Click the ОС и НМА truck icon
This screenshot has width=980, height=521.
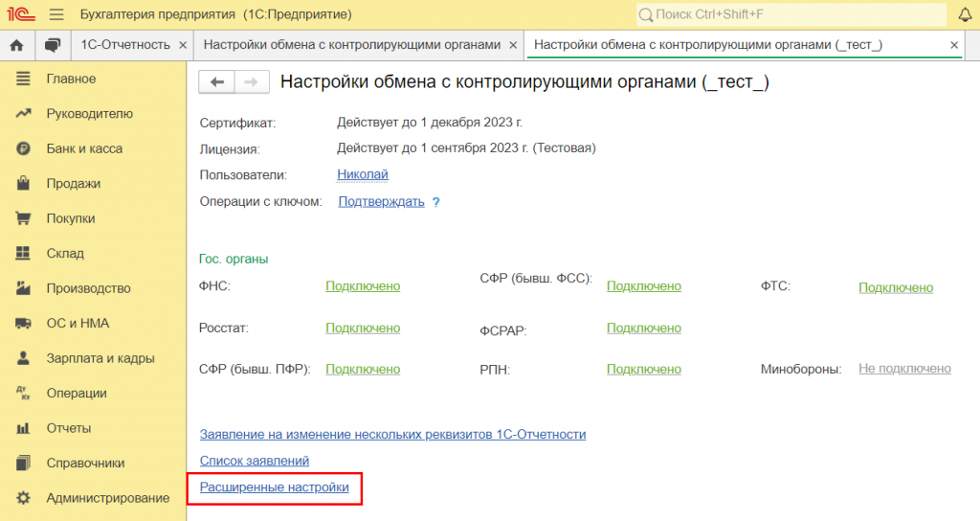tap(23, 324)
